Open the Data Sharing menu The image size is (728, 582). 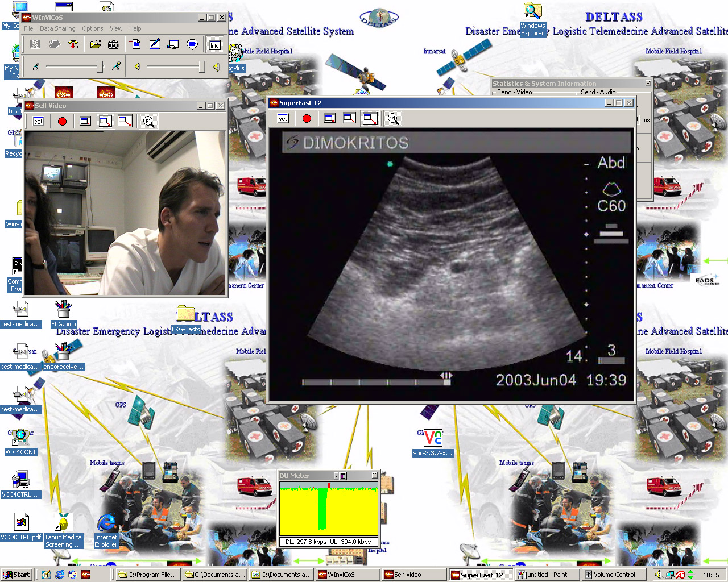click(57, 28)
